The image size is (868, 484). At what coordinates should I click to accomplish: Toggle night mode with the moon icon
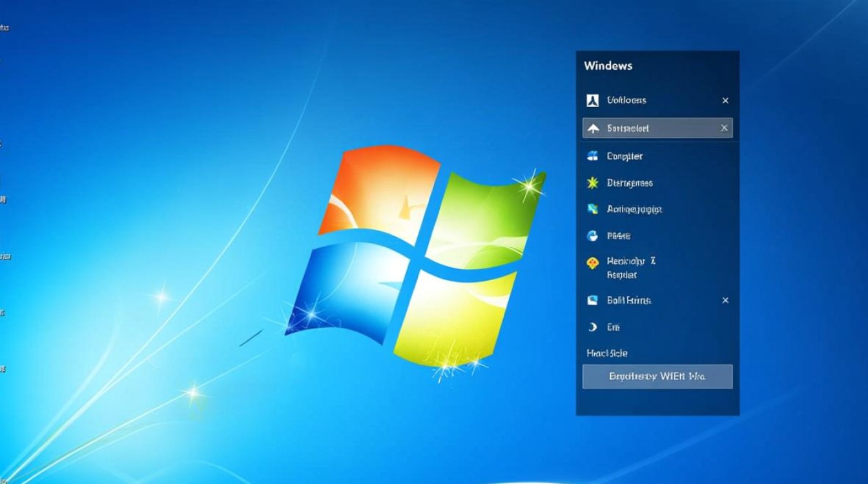pyautogui.click(x=592, y=327)
